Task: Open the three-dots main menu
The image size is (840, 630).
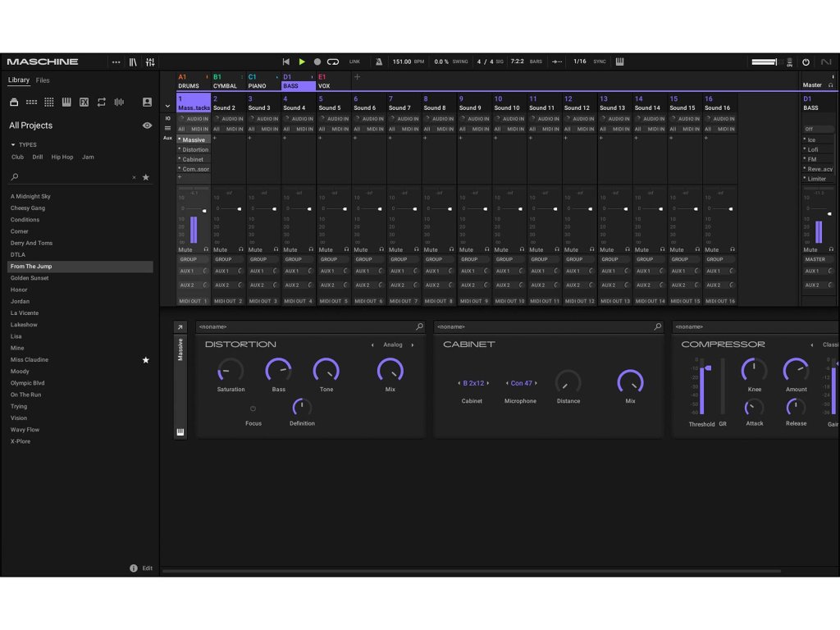Action: click(116, 62)
